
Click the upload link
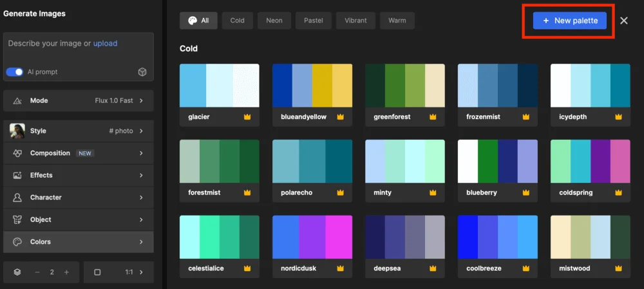coord(105,44)
